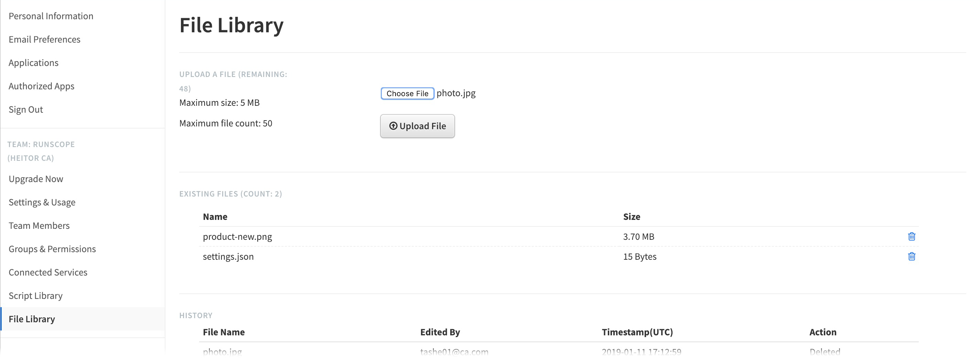Open Groups & Permissions
This screenshot has width=980, height=358.
point(52,249)
